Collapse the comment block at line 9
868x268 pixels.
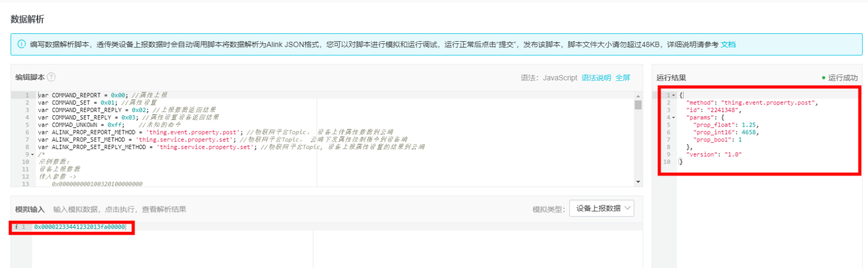coord(33,155)
